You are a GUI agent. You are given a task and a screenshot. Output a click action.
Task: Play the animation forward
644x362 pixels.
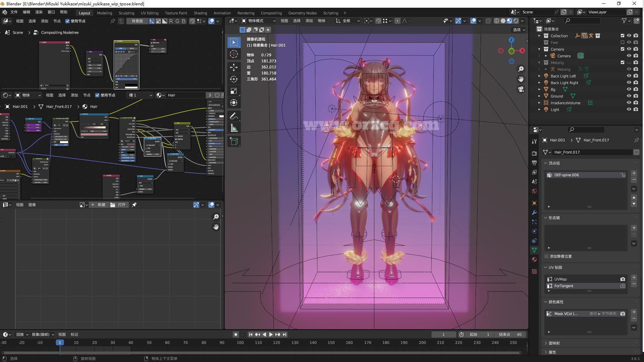[x=271, y=335]
